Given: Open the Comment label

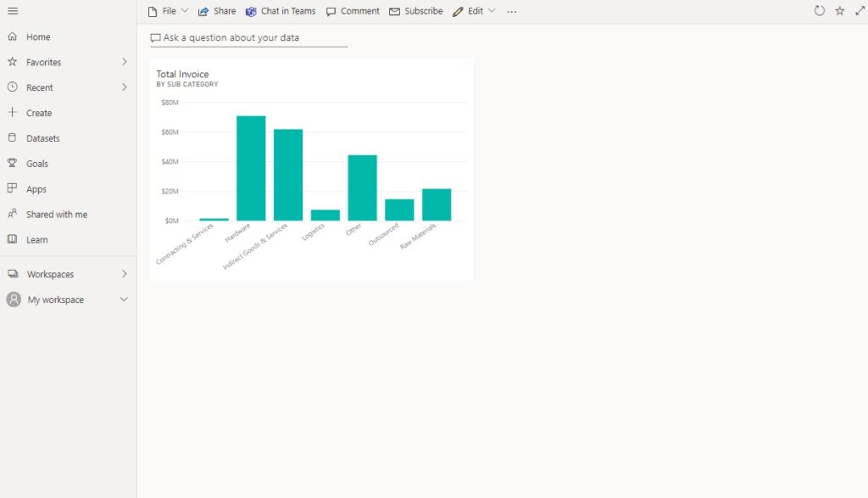Looking at the screenshot, I should point(359,11).
